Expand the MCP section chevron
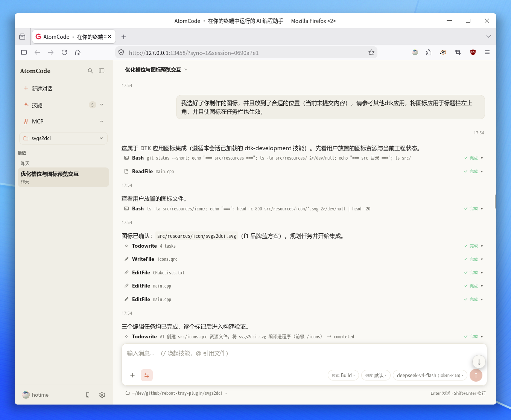This screenshot has height=420, width=511. click(102, 122)
